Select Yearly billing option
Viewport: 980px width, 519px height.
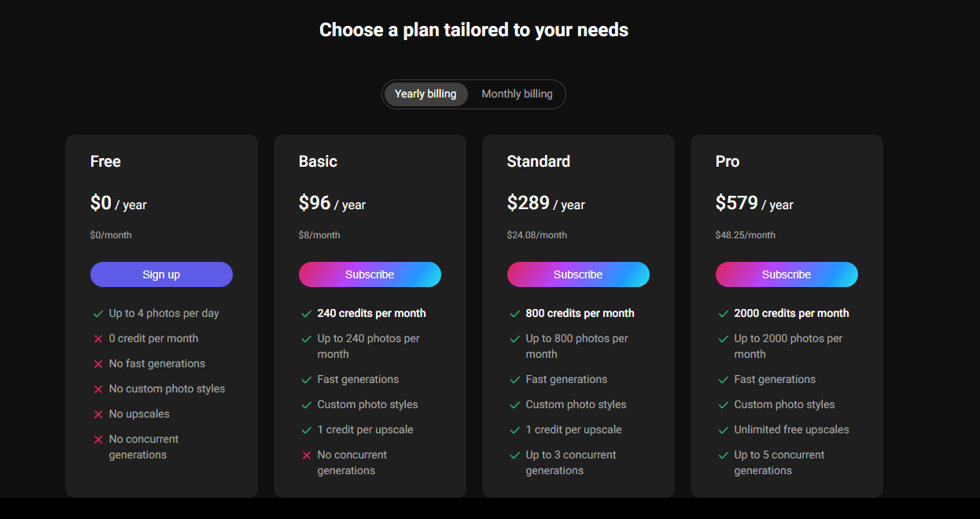click(x=426, y=94)
